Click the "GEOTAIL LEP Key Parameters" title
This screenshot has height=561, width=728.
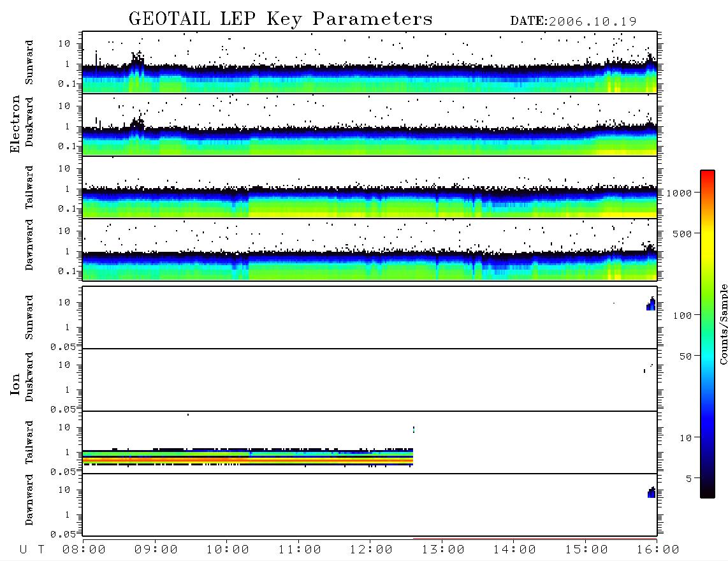point(280,20)
